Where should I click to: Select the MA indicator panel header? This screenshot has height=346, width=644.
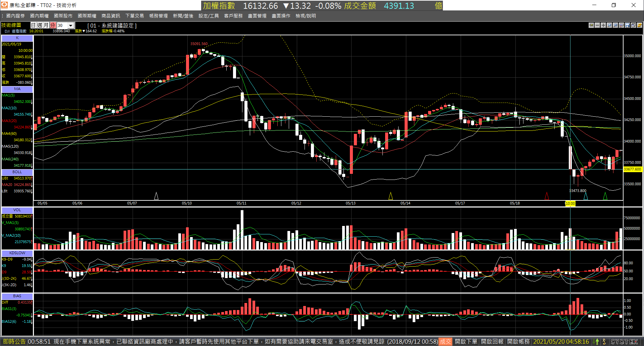(17, 89)
